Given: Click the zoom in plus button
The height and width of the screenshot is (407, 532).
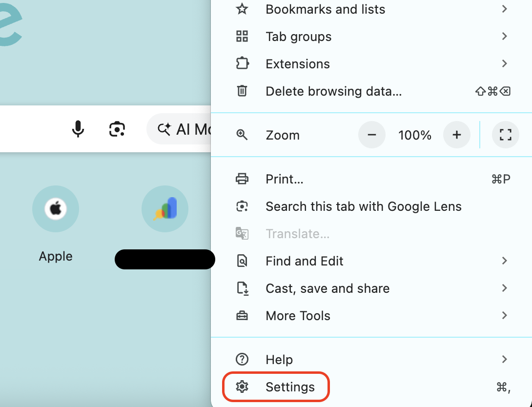Looking at the screenshot, I should [x=457, y=135].
